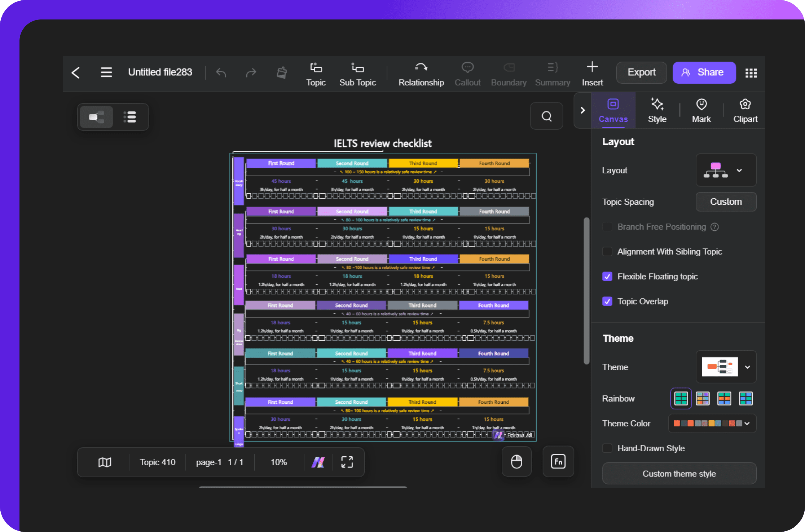Image resolution: width=805 pixels, height=532 pixels.
Task: Click the Topic 410 count
Action: (157, 462)
